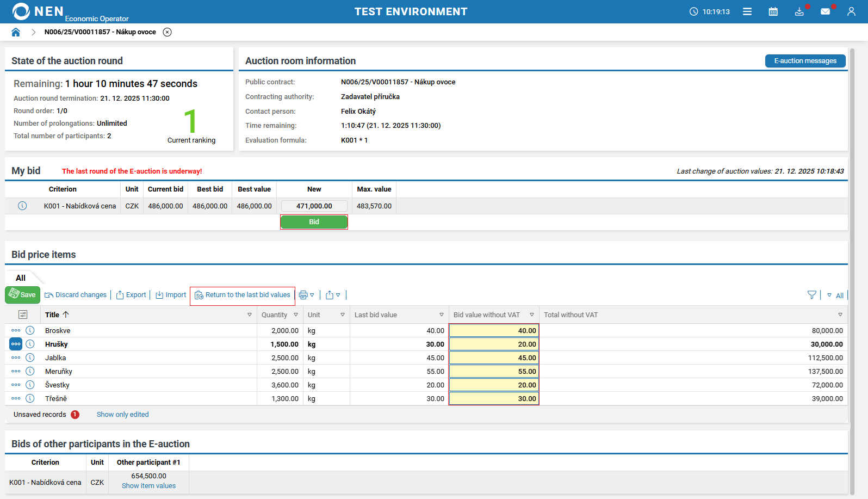Screen dimensions: 868x499
Task: Expand the share dropdown arrow in toolbar
Action: click(x=338, y=295)
